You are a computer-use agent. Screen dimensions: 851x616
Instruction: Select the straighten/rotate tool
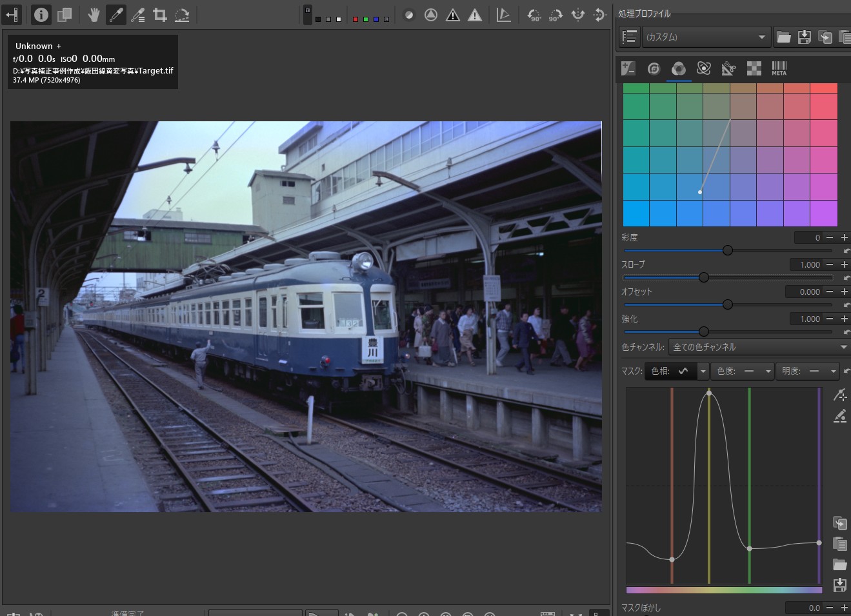pos(182,15)
